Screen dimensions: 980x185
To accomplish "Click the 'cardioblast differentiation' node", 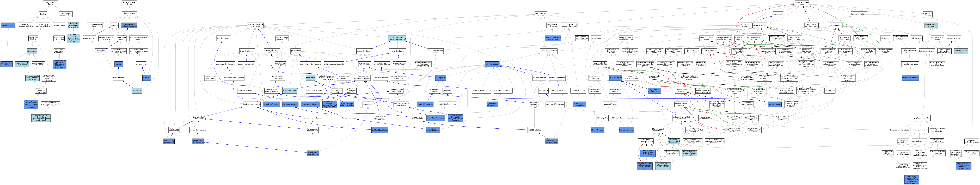I will [x=492, y=104].
